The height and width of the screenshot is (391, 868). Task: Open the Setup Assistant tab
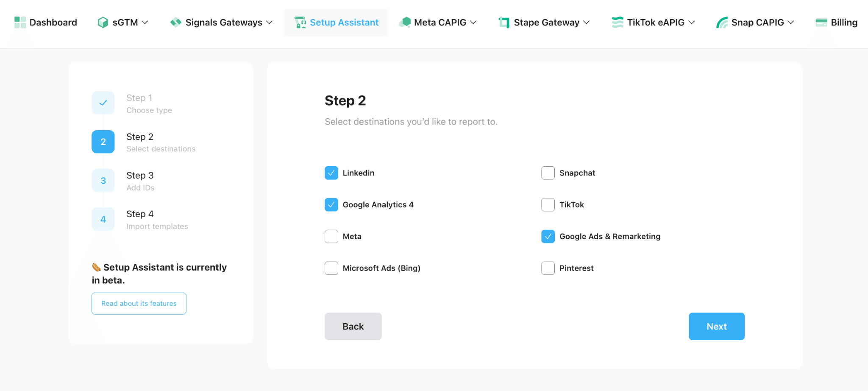(x=336, y=22)
